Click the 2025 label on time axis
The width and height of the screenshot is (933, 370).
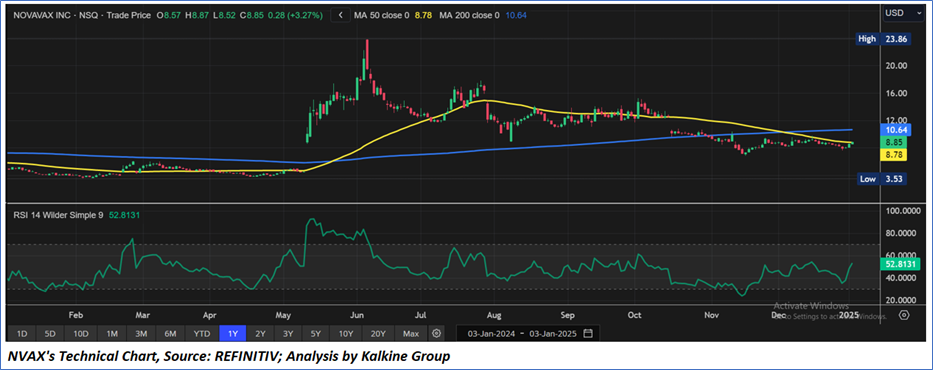pos(849,315)
